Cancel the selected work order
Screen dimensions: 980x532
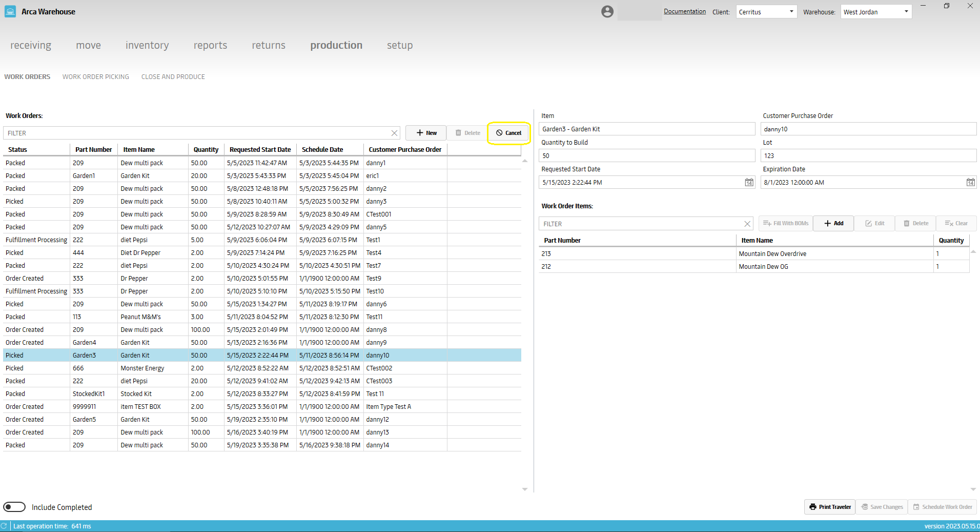[x=508, y=133]
